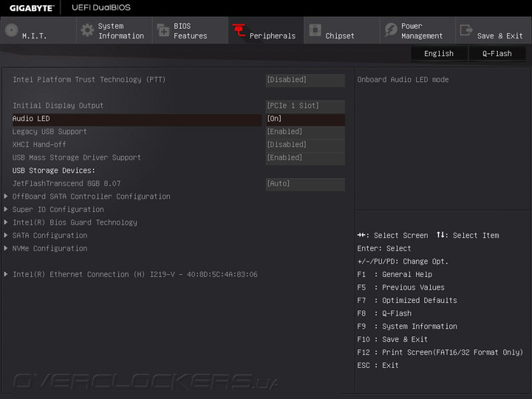Click the English language button
The height and width of the screenshot is (399, 532).
click(x=439, y=54)
